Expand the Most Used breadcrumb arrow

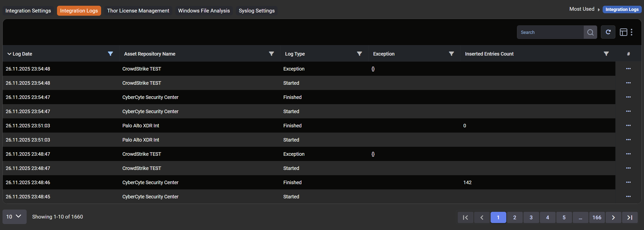(x=598, y=10)
